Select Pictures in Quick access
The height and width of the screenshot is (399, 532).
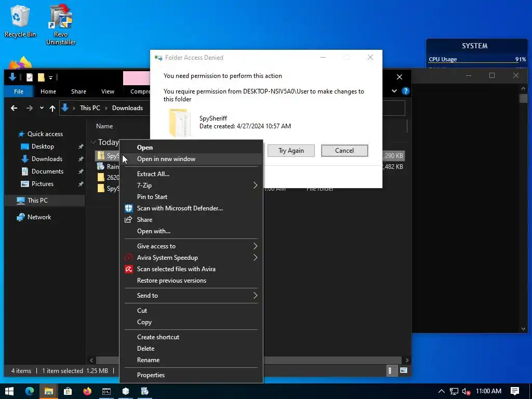click(x=43, y=184)
